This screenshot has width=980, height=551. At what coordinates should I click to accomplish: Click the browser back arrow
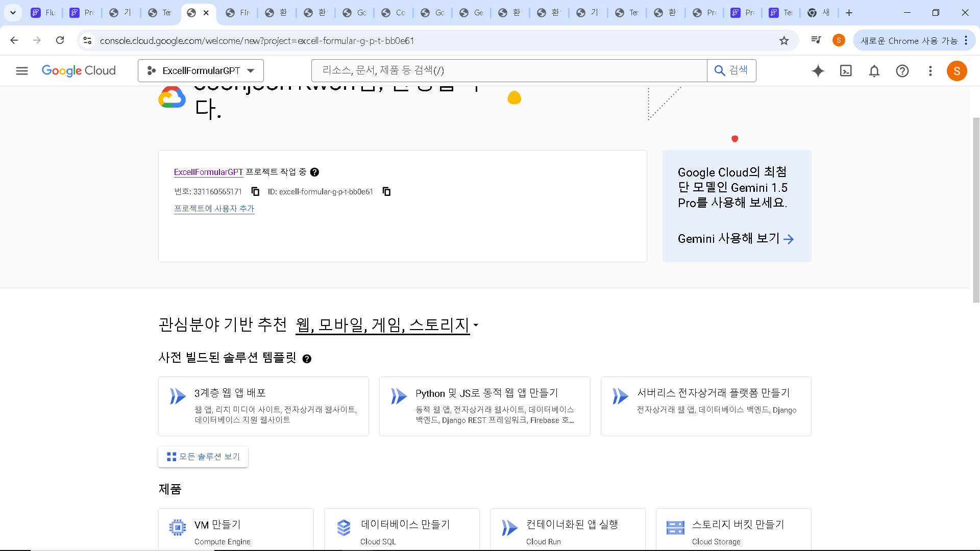pos(14,40)
